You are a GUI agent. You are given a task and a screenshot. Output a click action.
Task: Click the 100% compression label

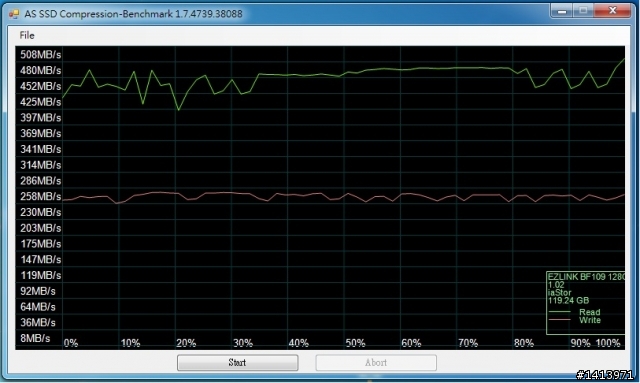point(608,343)
